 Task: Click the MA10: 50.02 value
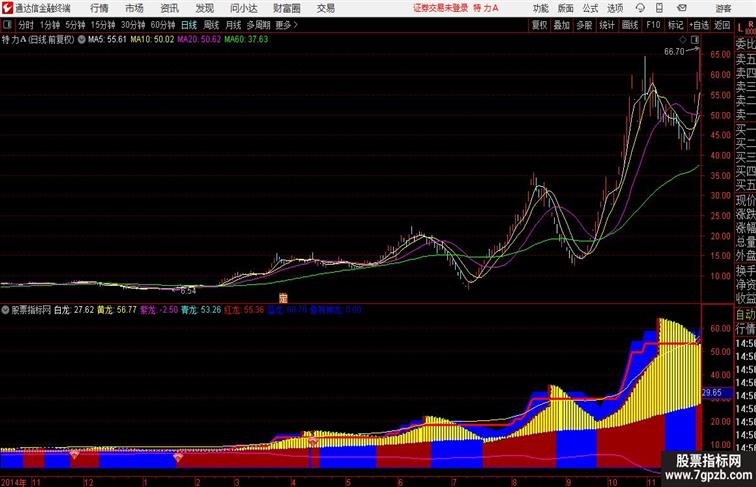tap(152, 40)
